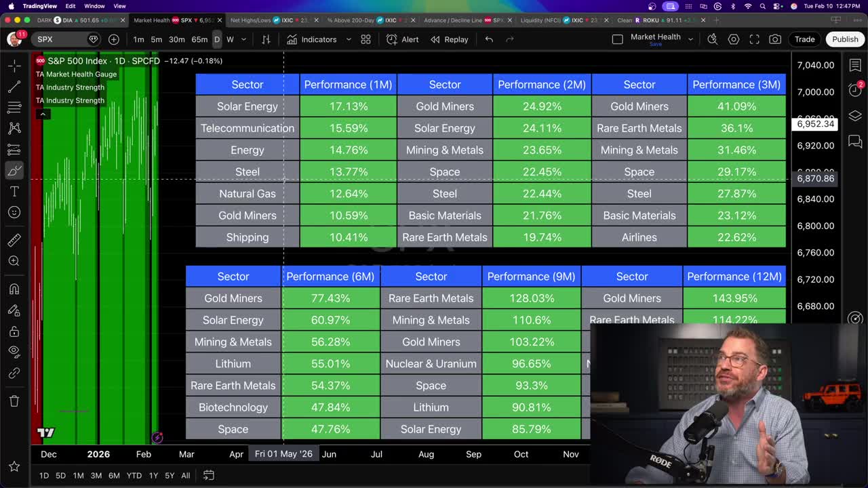Viewport: 868px width, 488px height.
Task: Select the Trend Line drawing tool
Action: click(14, 87)
